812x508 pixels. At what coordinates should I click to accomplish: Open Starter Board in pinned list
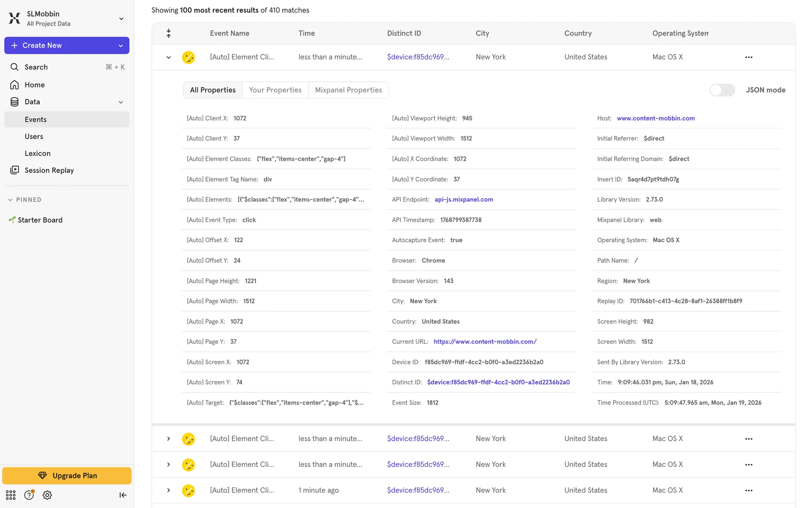[40, 220]
